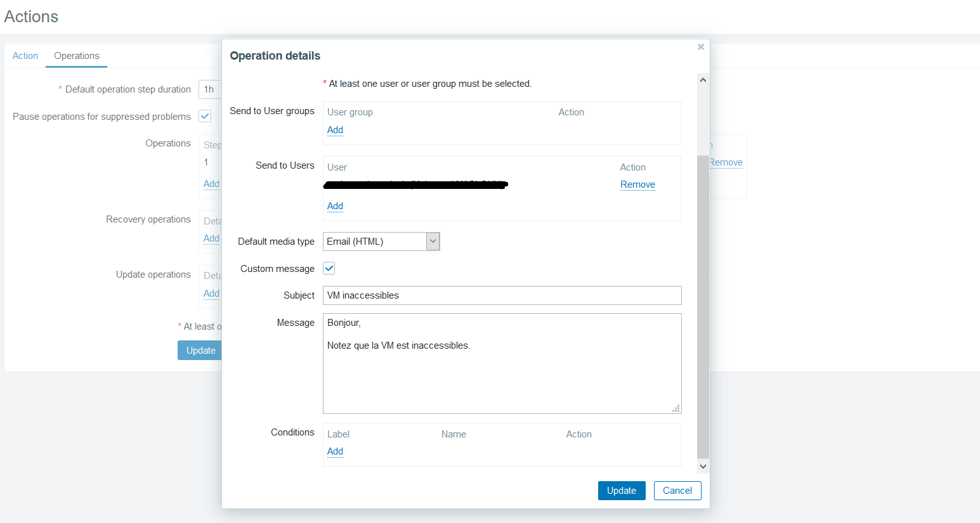Viewport: 980px width, 523px height.
Task: Click the dropdown arrow beside Email (HTML)
Action: coord(433,242)
